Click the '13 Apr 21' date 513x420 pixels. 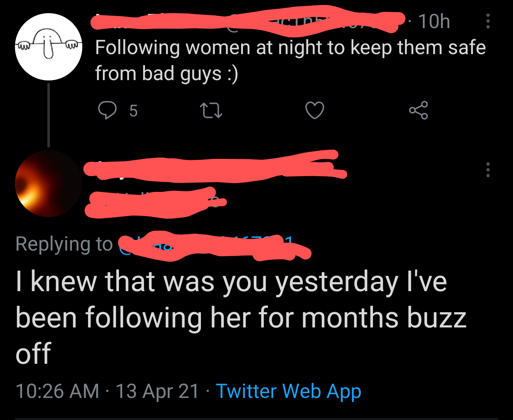tap(157, 391)
